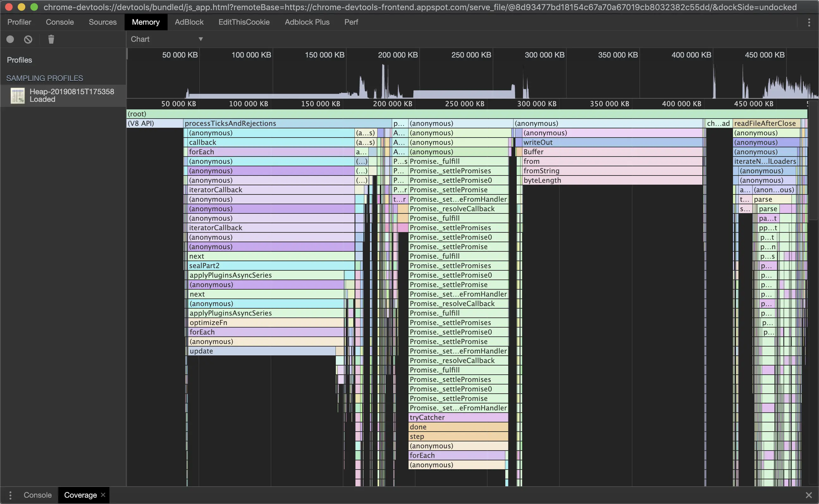
Task: Open the bottom drawer three-dot menu
Action: coord(10,495)
